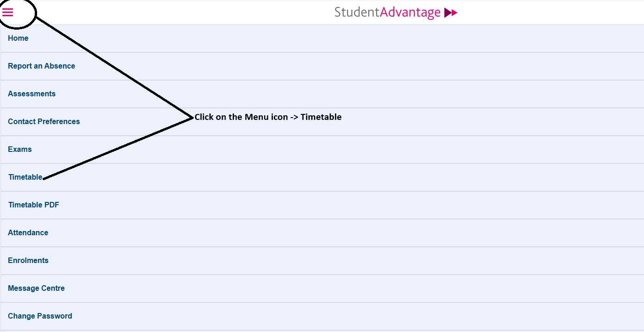Select the Assessments menu entry

click(322, 94)
